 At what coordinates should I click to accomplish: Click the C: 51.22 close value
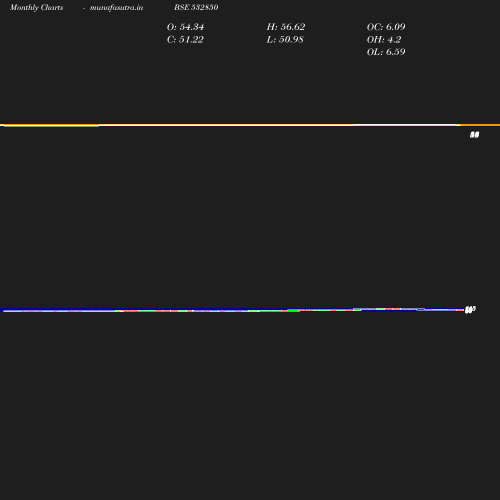pos(185,40)
